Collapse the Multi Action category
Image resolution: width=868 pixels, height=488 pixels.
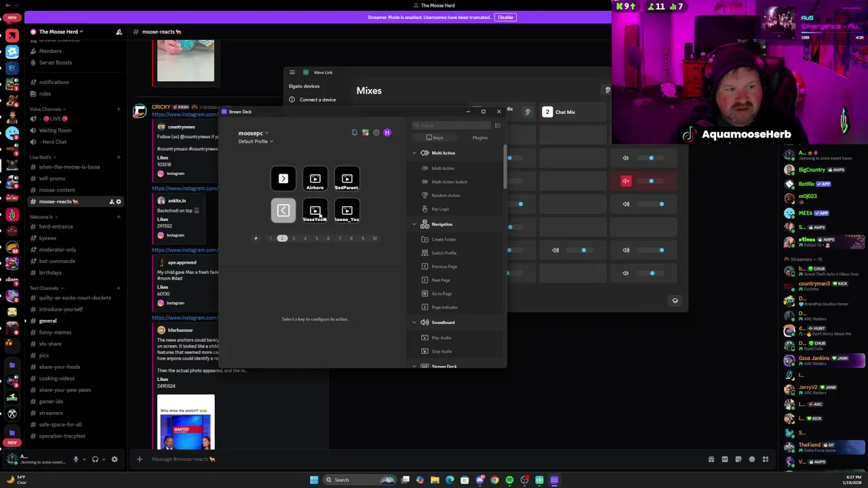(414, 153)
